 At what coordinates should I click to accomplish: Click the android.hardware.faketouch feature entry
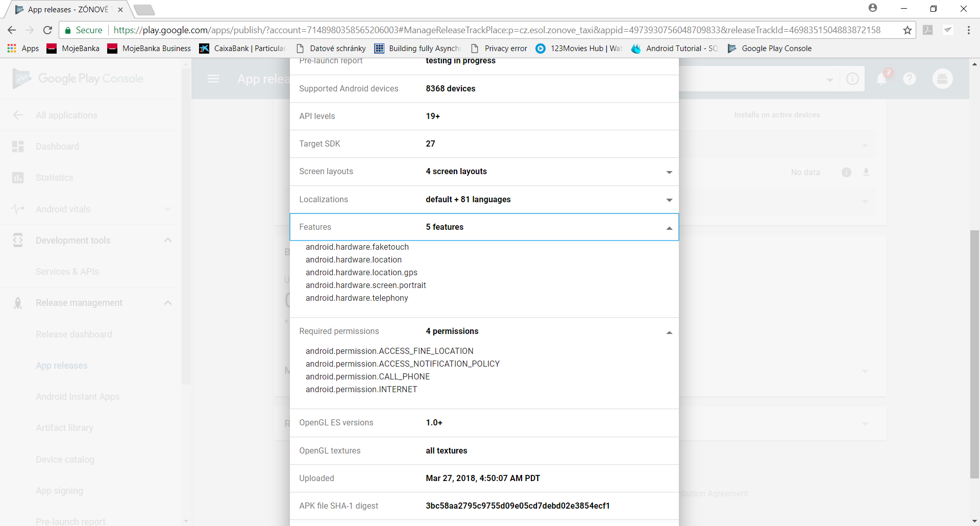(x=357, y=247)
